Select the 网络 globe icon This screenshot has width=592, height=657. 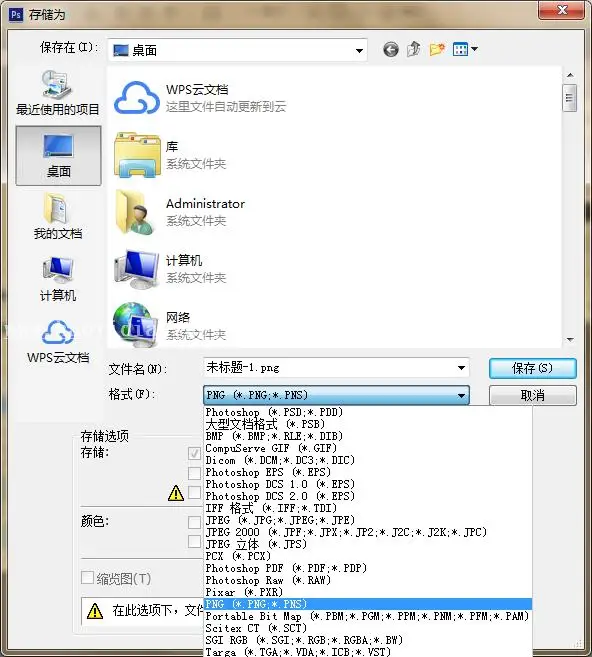136,326
